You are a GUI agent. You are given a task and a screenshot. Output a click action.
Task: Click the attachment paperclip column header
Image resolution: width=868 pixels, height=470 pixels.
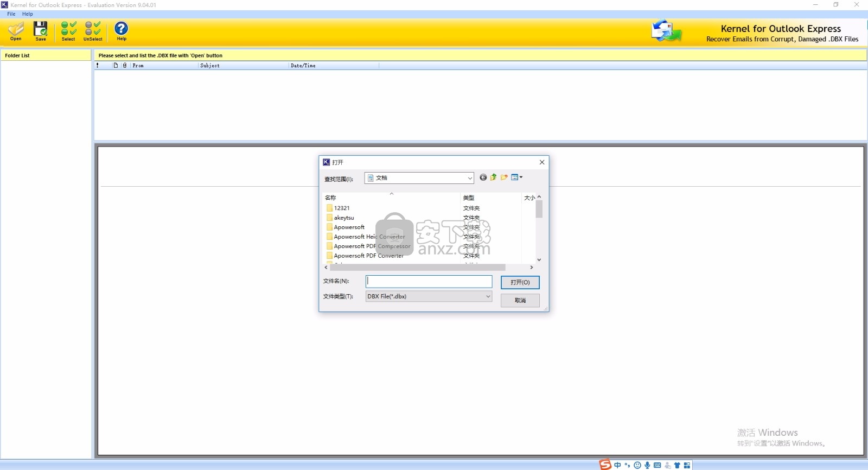[x=125, y=66]
